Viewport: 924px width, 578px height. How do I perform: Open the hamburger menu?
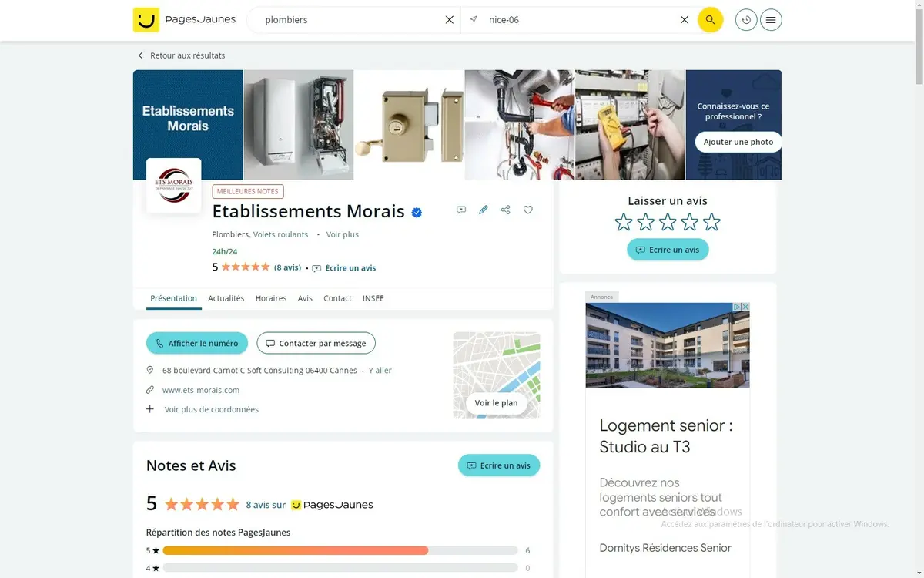click(771, 20)
